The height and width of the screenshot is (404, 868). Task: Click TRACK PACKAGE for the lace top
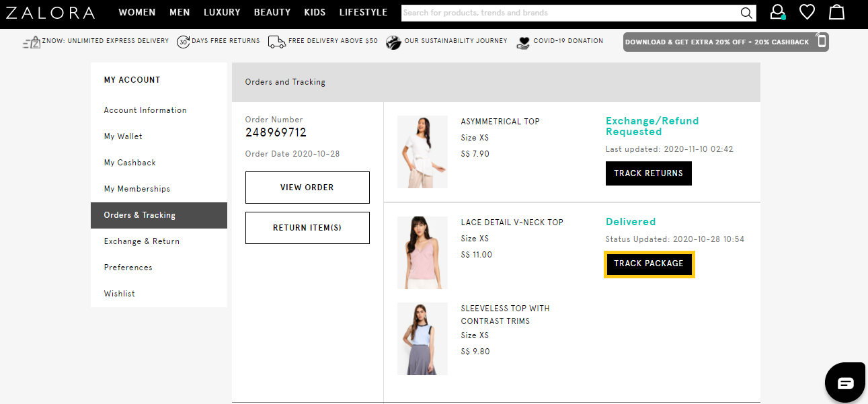click(649, 264)
